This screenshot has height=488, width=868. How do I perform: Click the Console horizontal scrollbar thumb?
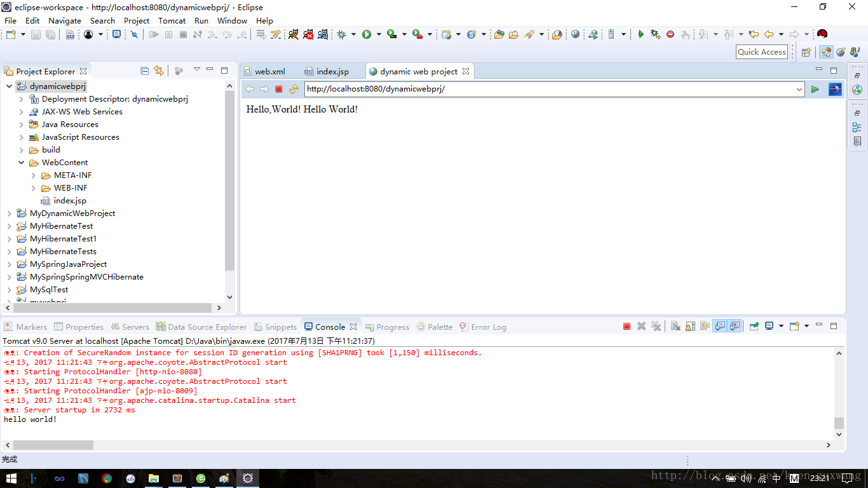pos(53,445)
